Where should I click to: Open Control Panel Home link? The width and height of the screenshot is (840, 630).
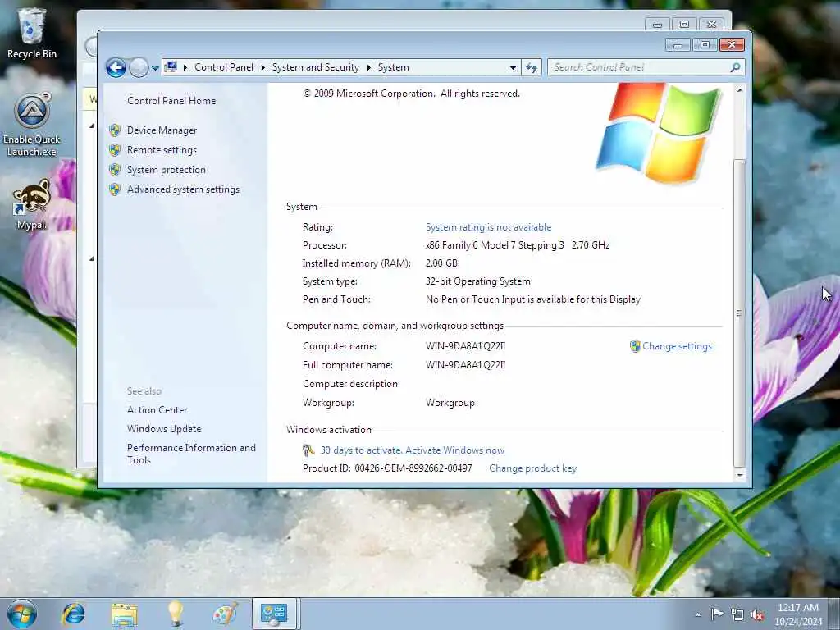click(x=171, y=101)
